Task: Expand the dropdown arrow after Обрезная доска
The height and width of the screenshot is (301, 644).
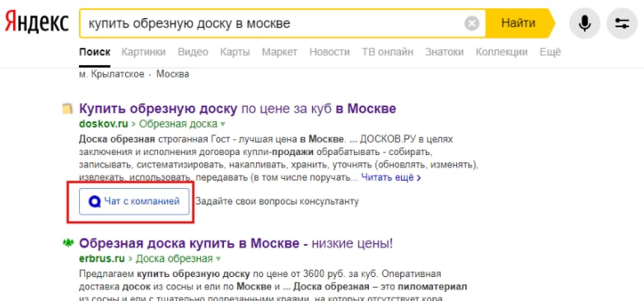Action: (223, 125)
